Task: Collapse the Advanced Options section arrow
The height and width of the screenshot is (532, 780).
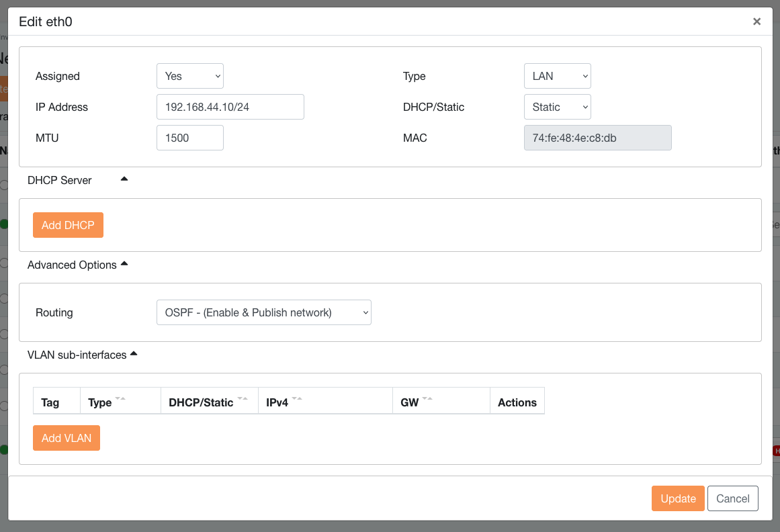Action: tap(124, 264)
